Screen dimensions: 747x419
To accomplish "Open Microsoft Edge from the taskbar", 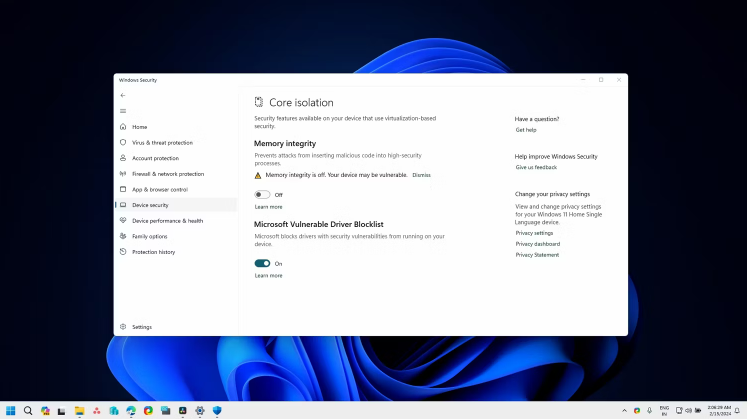I will click(x=131, y=410).
